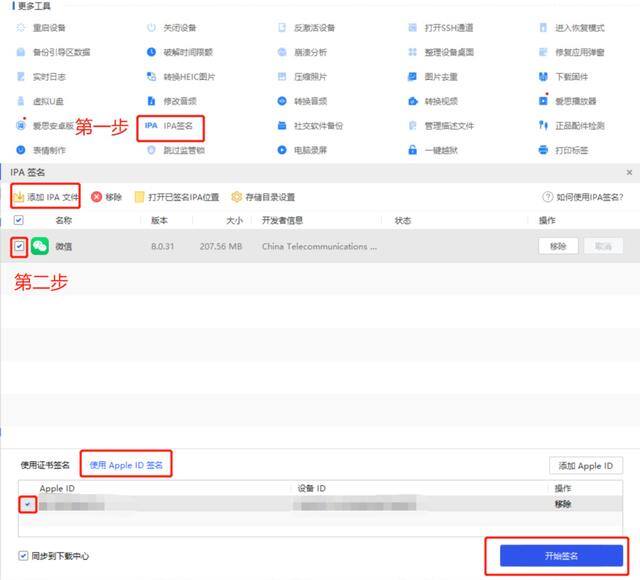Open 存储目录设置

tap(263, 197)
